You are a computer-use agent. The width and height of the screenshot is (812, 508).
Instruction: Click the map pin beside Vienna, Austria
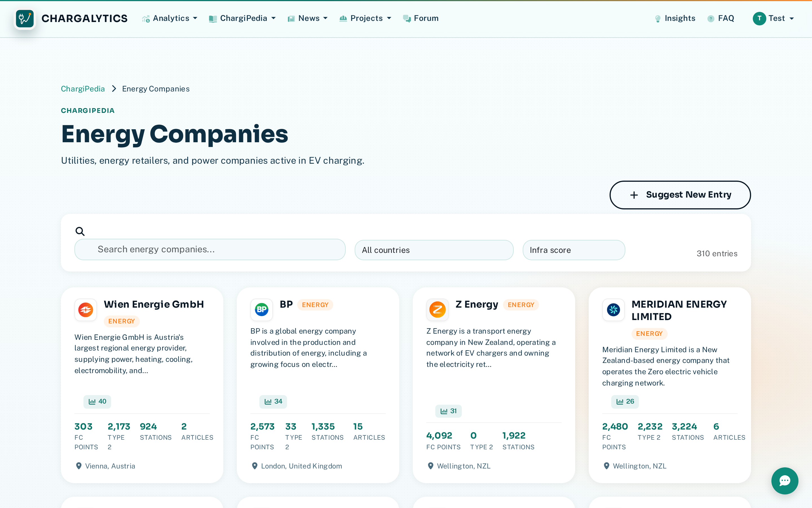point(78,466)
